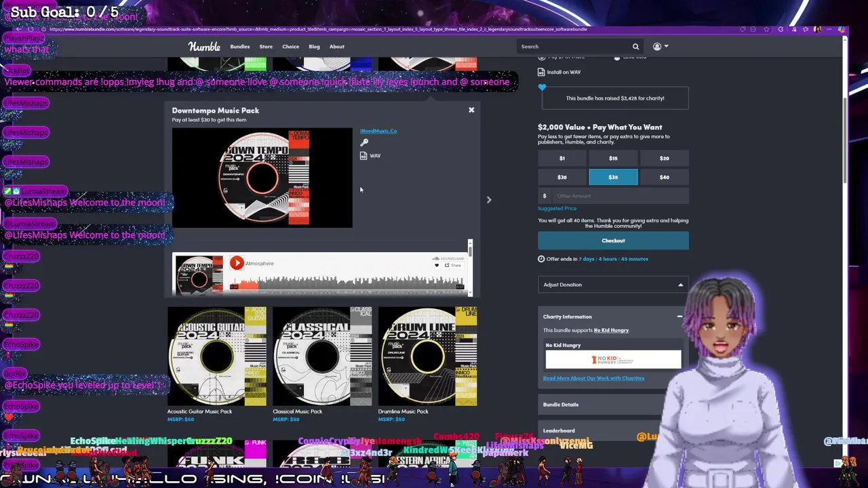Click the search magnifier icon

tap(635, 47)
